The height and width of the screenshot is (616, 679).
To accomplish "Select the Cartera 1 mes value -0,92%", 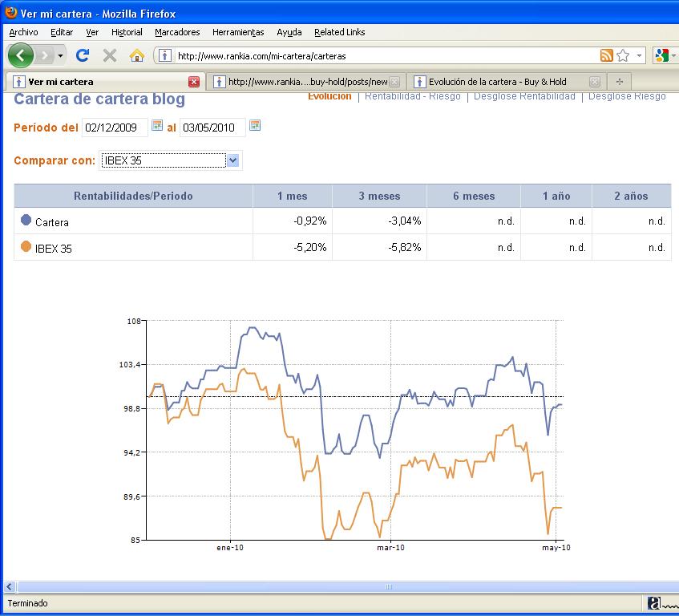I will tap(310, 221).
